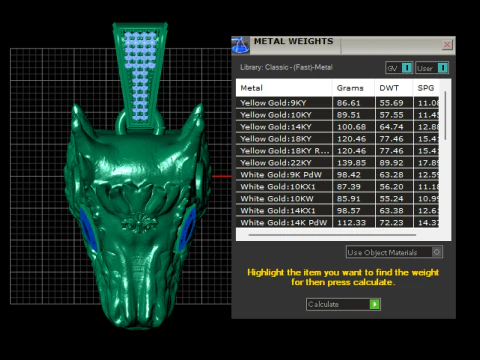This screenshot has height=360, width=480.
Task: Click the Calculate button
Action: [343, 304]
